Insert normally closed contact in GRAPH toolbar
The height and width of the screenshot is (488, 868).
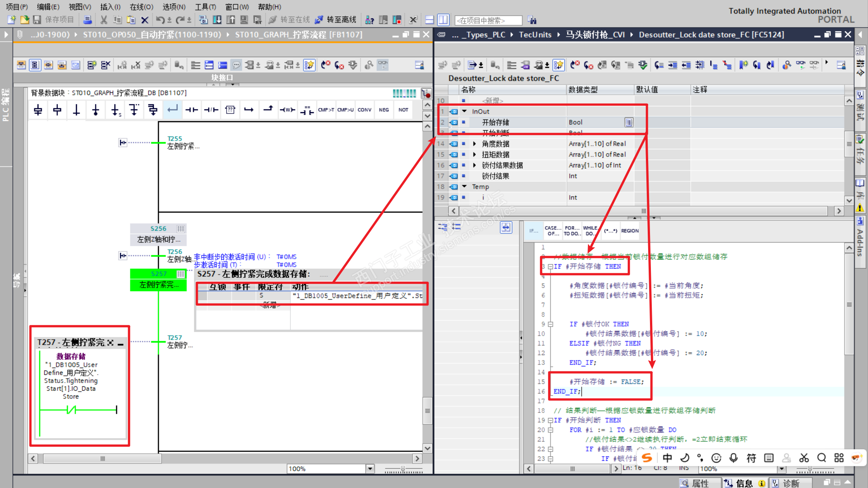[211, 109]
